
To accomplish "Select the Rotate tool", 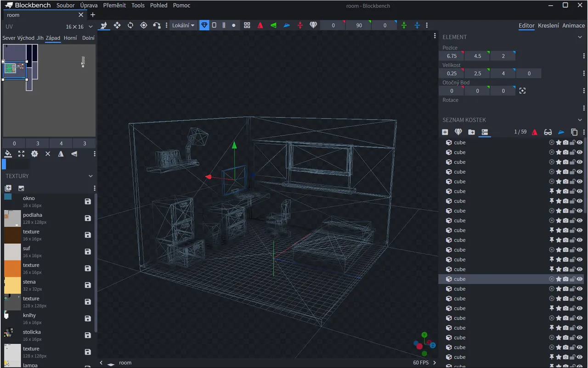I will pos(130,25).
